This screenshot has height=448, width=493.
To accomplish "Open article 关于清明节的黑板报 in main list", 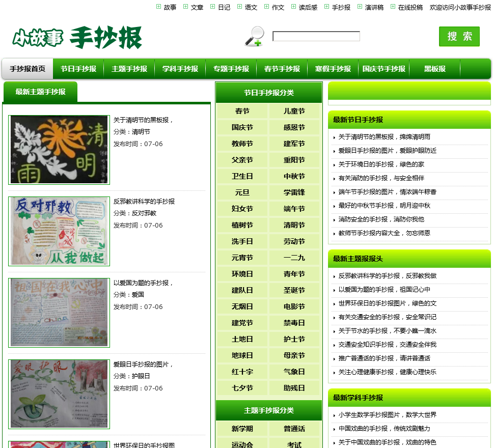I will point(143,120).
